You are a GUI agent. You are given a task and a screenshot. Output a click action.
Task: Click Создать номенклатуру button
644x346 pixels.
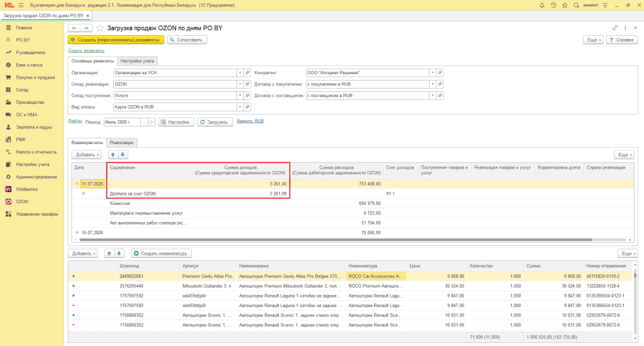click(162, 254)
